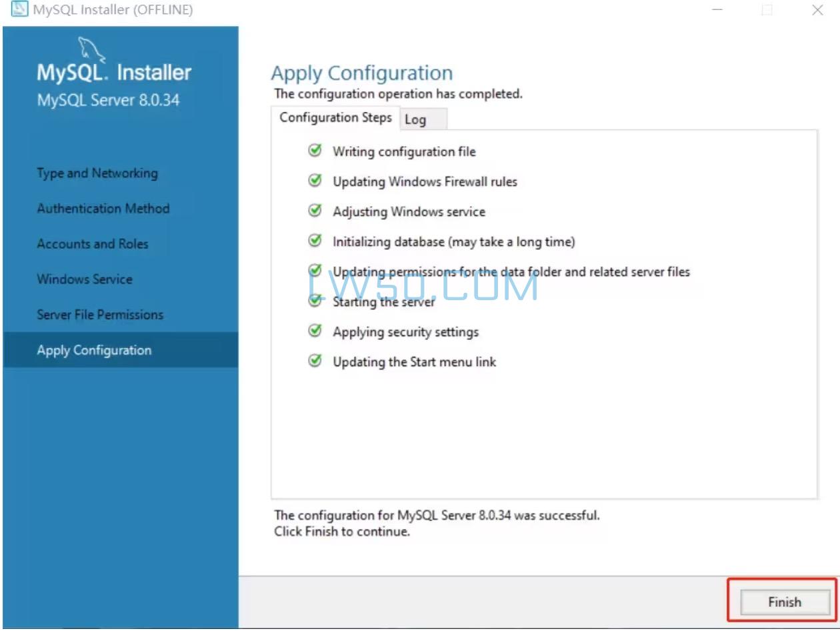Screen dimensions: 840x631
Task: Click the green check beside Writing configuration file
Action: click(314, 151)
